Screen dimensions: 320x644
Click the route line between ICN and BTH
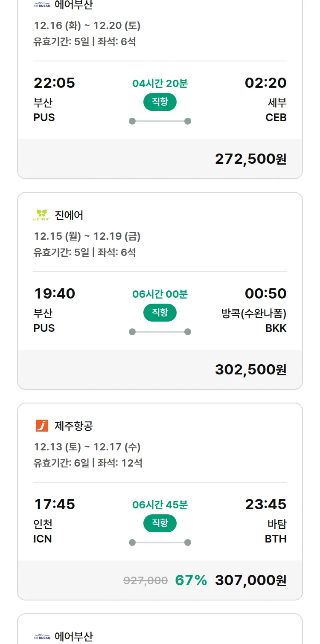tap(160, 542)
